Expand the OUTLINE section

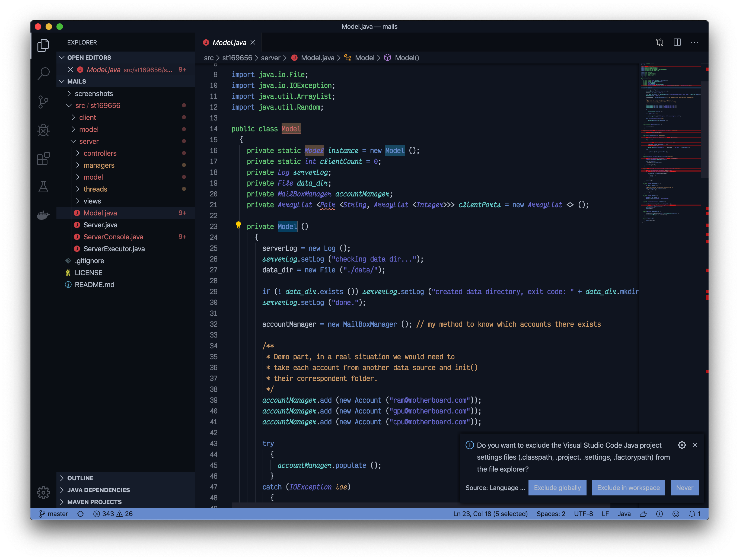pos(80,478)
